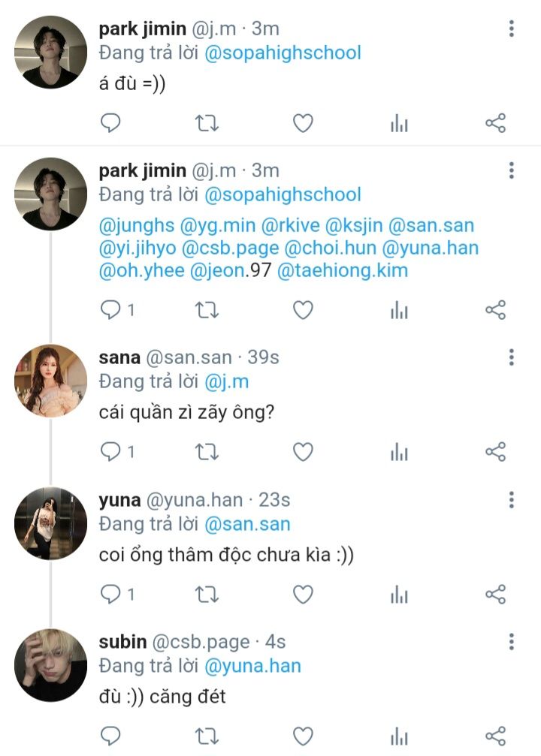The width and height of the screenshot is (541, 756).
Task: Open more options menu on sana's tweet
Action: pos(512,357)
